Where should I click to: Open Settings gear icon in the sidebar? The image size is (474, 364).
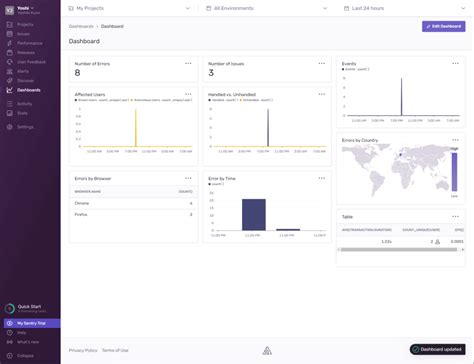10,127
